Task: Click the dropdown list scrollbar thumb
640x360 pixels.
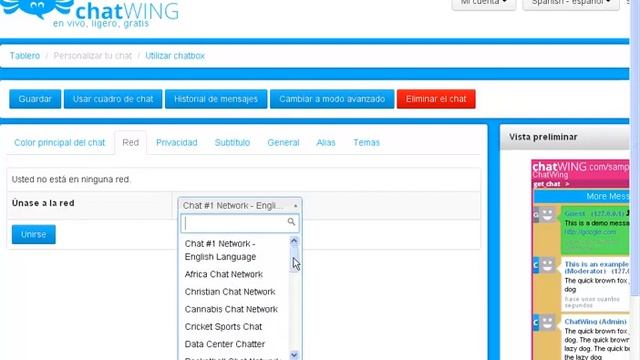Action: (x=294, y=259)
